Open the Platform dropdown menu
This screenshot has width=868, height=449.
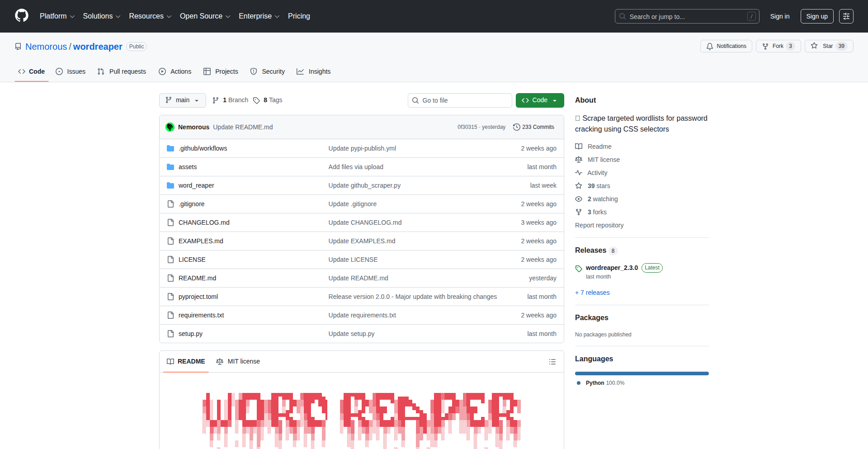pyautogui.click(x=57, y=16)
